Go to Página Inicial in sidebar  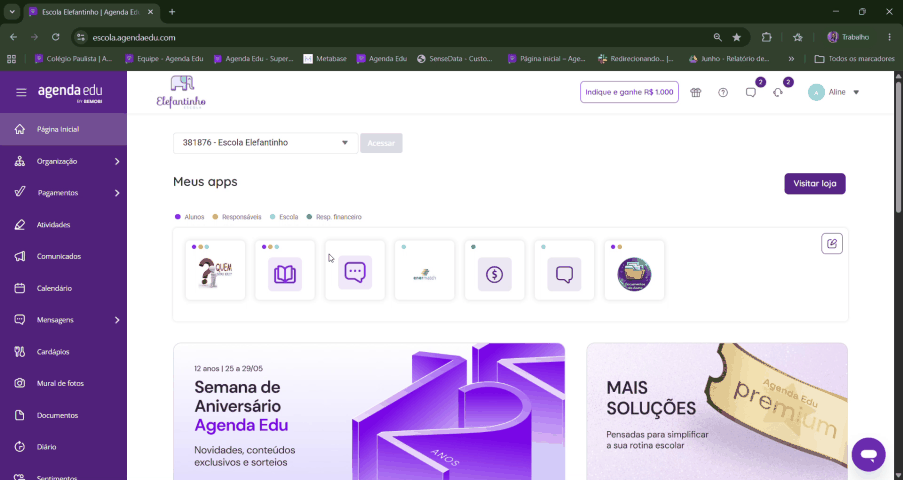point(63,129)
